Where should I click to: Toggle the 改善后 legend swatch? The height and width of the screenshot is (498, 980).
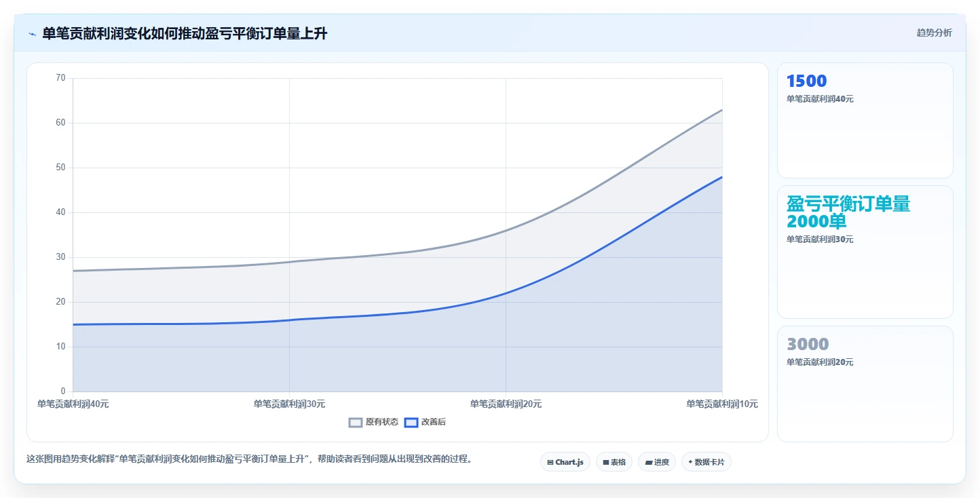tap(411, 422)
